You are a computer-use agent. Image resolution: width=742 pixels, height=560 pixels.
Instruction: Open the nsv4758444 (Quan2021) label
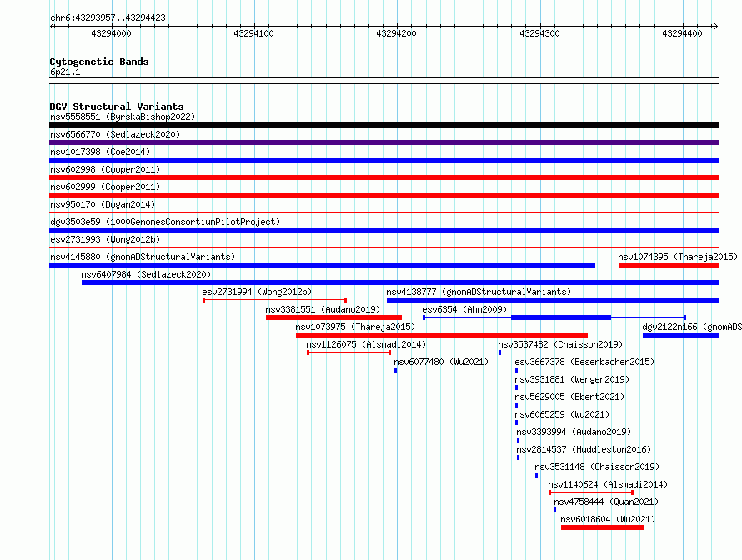point(606,502)
